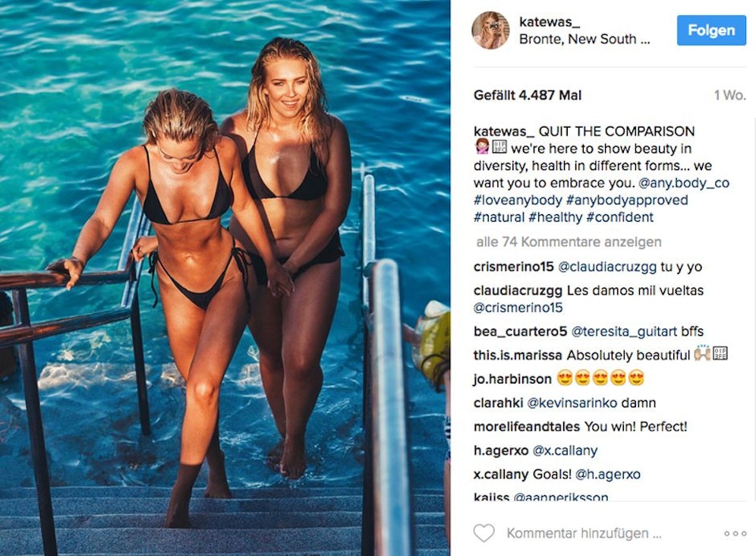Click the Folgen follow button
Viewport: 756px width, 556px height.
711,30
